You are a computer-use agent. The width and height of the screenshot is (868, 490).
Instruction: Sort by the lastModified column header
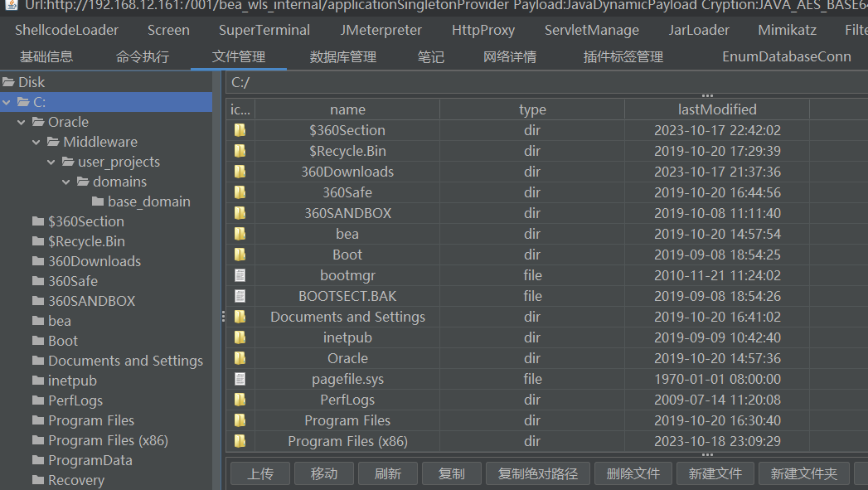(x=716, y=109)
